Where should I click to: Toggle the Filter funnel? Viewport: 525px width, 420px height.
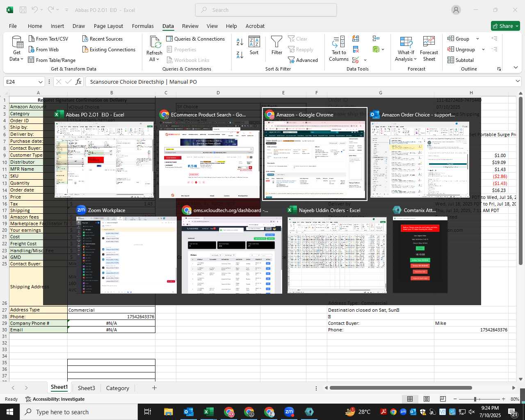[x=277, y=46]
